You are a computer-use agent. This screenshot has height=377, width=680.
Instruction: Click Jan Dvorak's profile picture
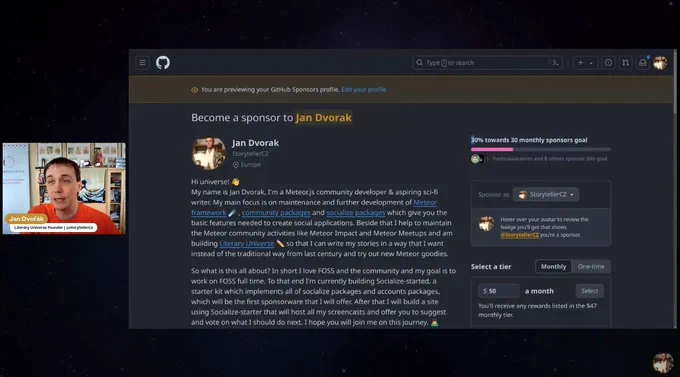(x=209, y=153)
